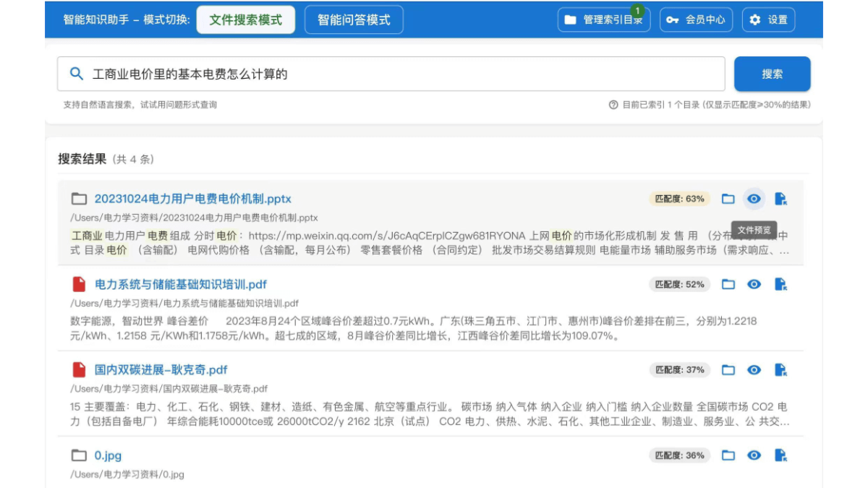Open 管理索引目录 button
Screen dimensions: 868x488
click(604, 20)
